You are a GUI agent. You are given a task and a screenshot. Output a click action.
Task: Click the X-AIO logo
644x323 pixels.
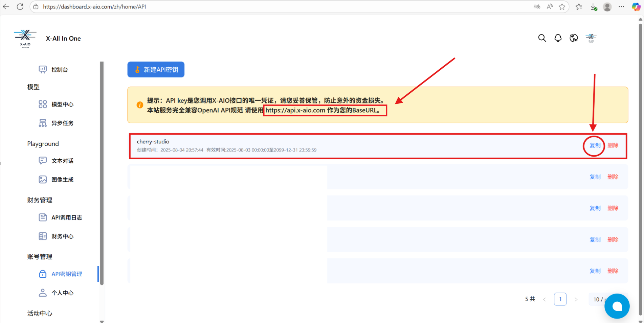25,39
